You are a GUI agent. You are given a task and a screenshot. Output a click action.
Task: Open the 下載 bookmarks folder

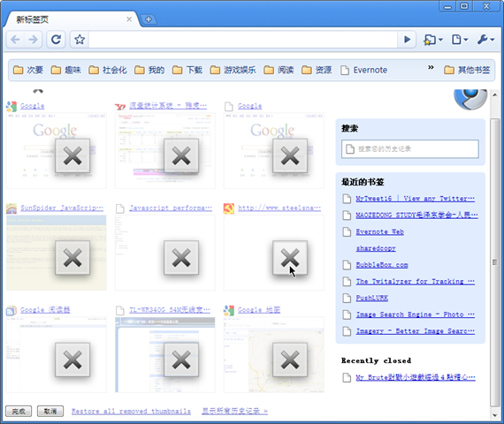(x=187, y=70)
